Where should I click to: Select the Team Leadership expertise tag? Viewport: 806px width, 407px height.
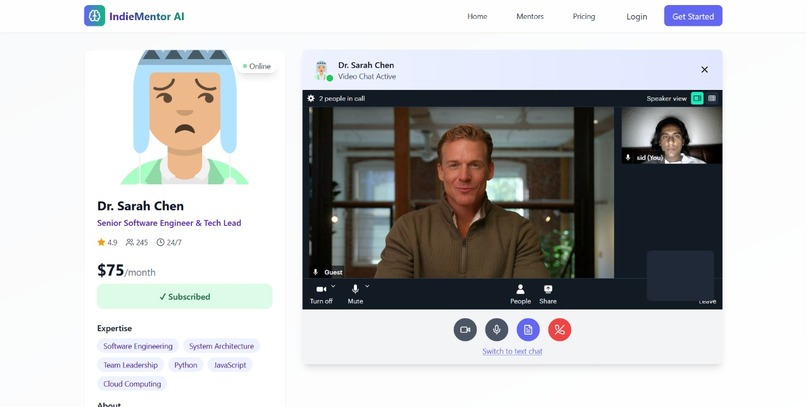[131, 365]
